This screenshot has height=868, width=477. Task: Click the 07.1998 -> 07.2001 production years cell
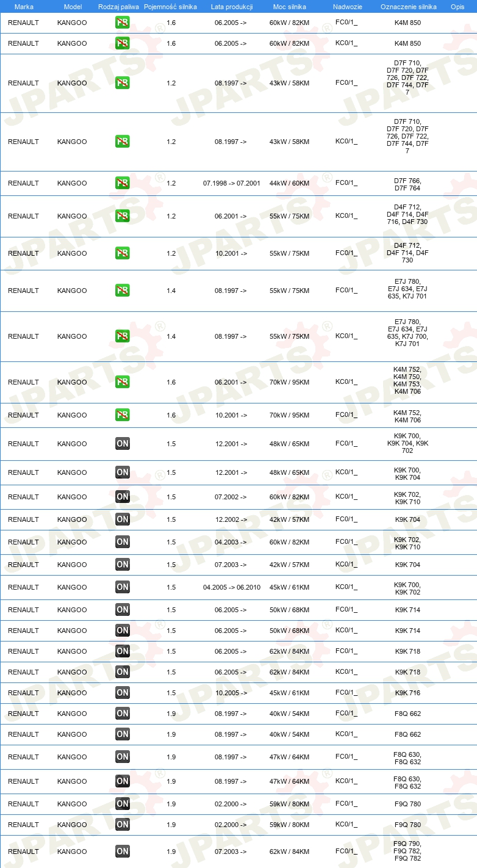click(x=232, y=183)
